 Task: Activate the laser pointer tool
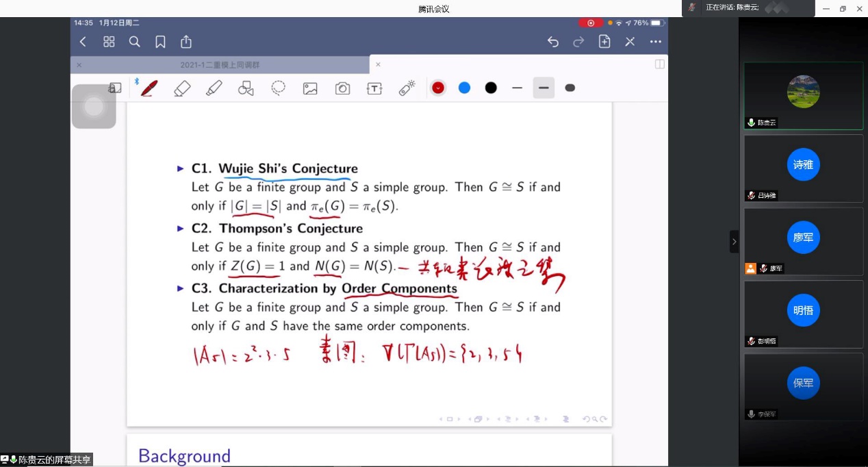click(x=407, y=88)
